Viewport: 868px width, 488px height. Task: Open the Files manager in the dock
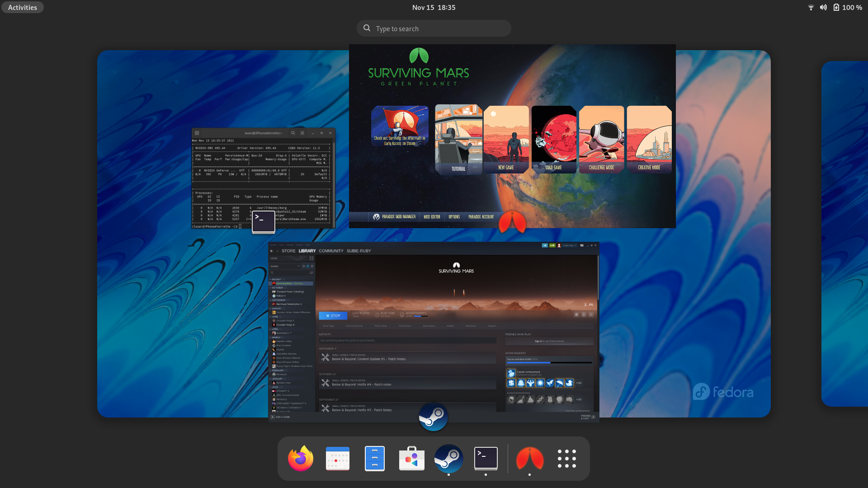tap(375, 459)
